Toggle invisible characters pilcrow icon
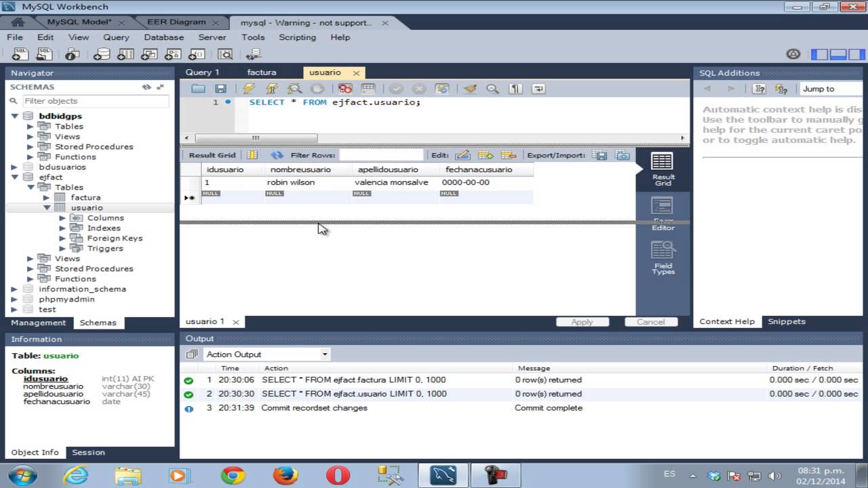Viewport: 868px width, 488px height. pos(515,89)
